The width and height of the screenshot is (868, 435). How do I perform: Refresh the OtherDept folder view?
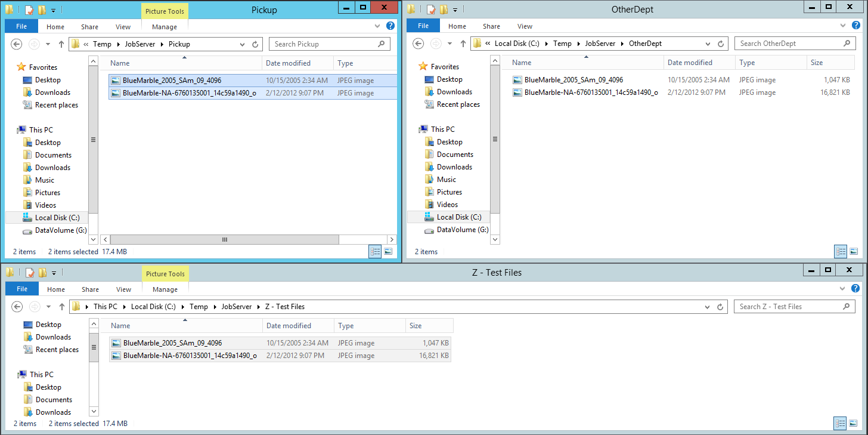tap(721, 44)
